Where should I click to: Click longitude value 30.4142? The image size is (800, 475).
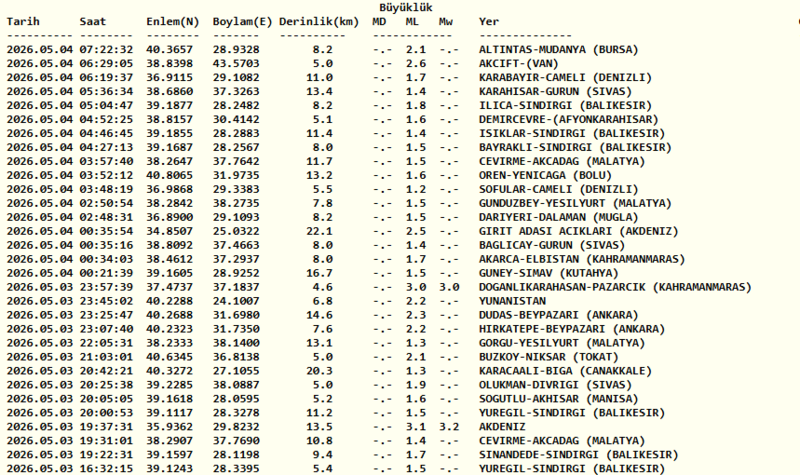point(236,119)
